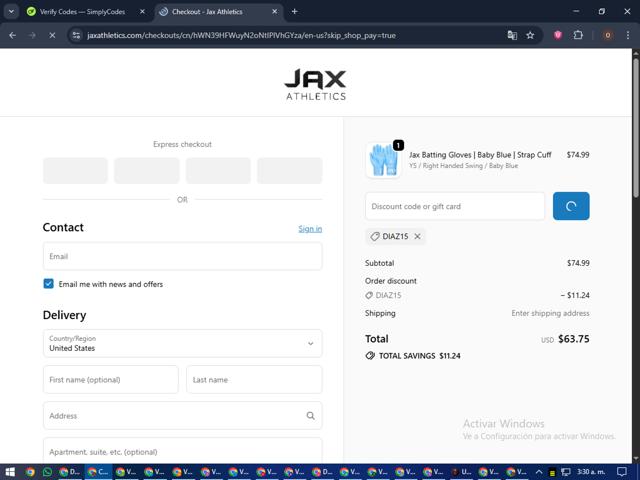
Task: Click the Apartment, suite, etc. field
Action: (x=182, y=451)
